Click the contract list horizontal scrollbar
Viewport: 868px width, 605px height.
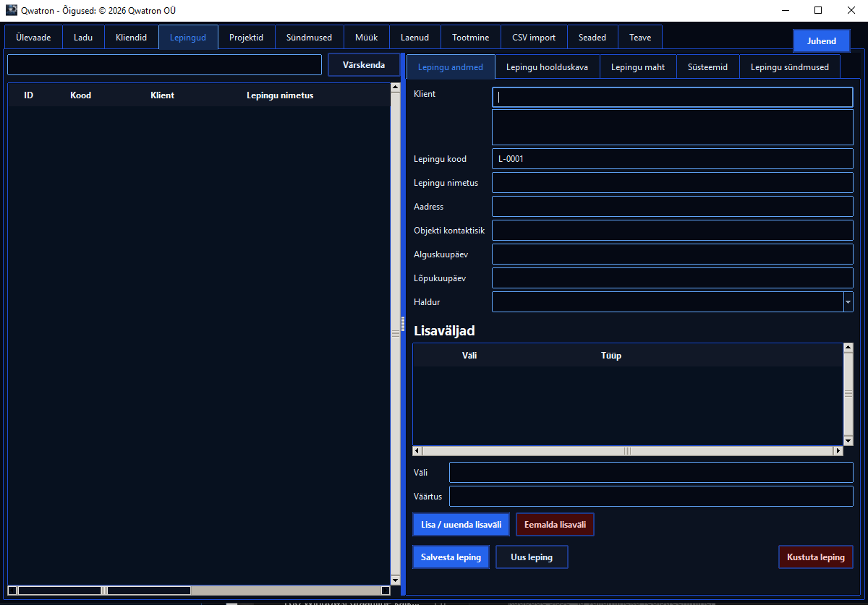tap(199, 591)
